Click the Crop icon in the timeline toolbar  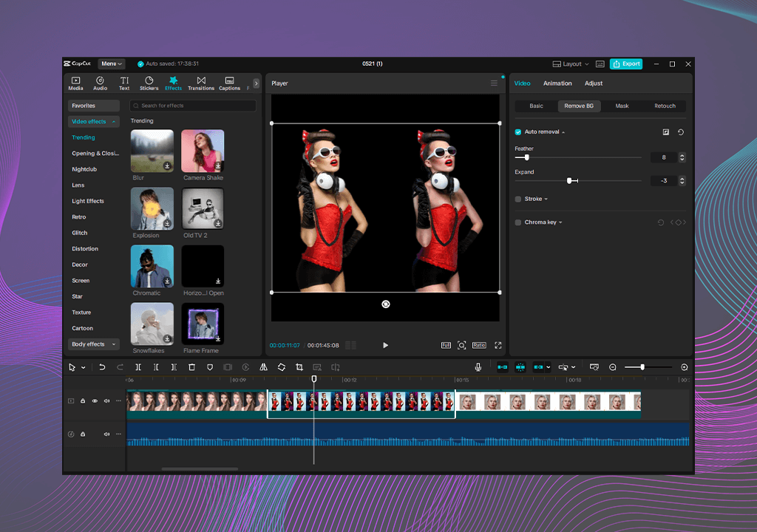(x=299, y=367)
